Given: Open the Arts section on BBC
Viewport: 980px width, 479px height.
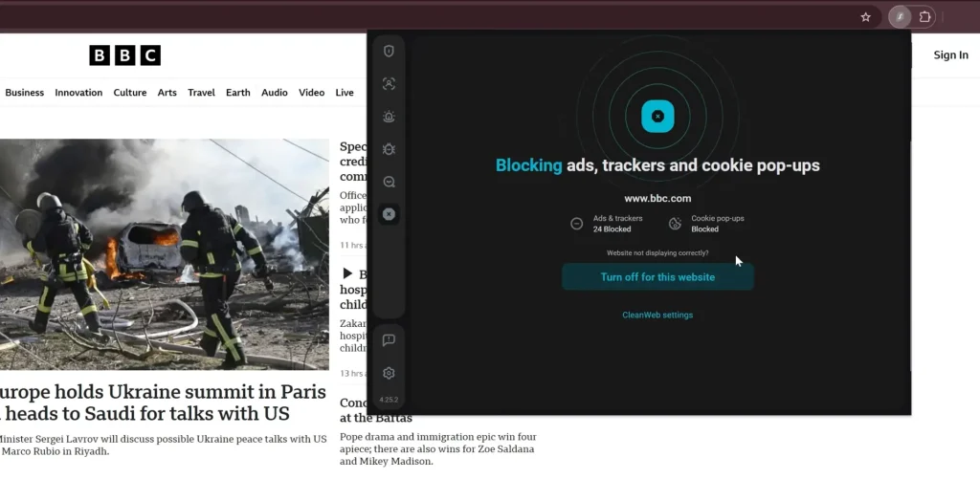Looking at the screenshot, I should click(x=167, y=93).
